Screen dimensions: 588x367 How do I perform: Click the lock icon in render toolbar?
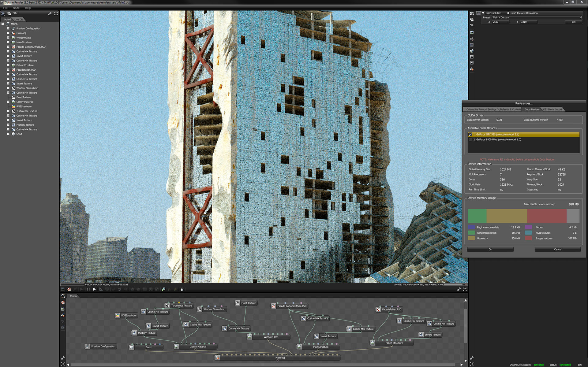coord(182,289)
